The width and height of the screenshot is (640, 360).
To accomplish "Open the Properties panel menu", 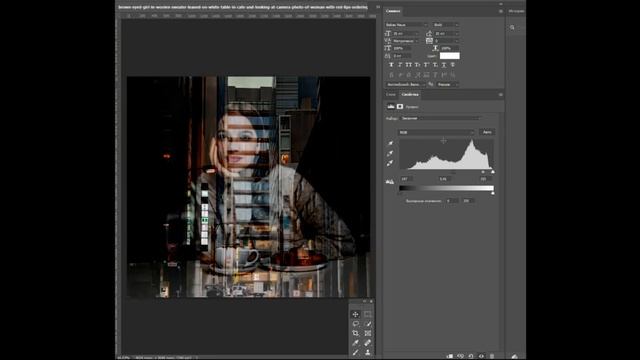I will (500, 94).
